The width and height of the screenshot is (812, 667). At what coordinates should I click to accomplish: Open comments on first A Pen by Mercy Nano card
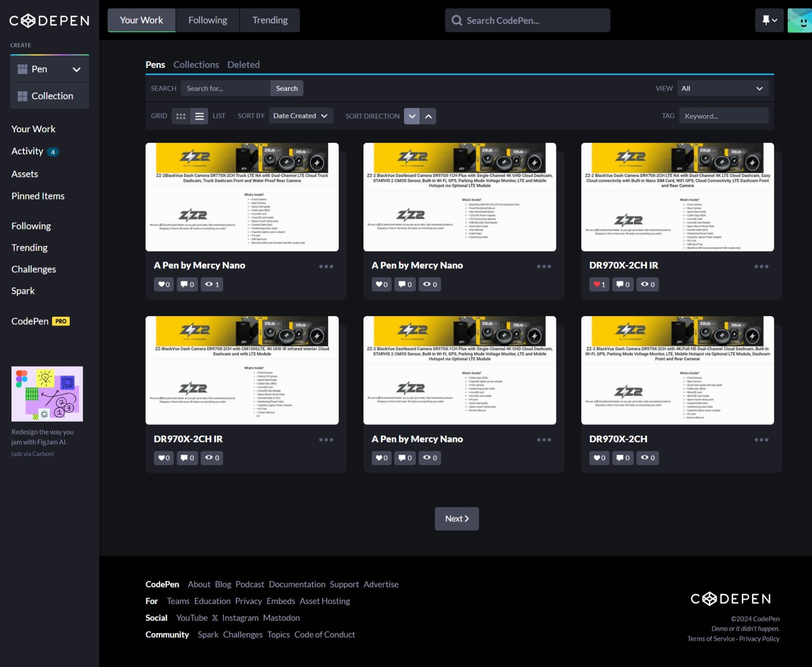(187, 285)
